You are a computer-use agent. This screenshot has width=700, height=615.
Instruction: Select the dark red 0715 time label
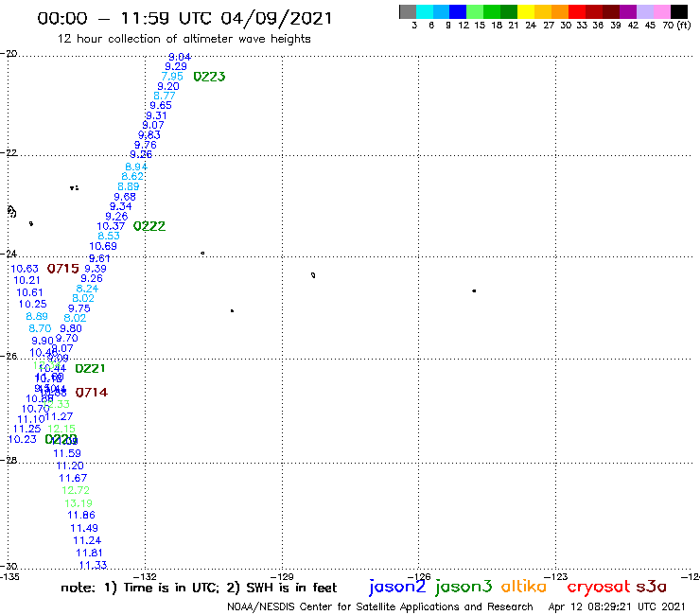pyautogui.click(x=63, y=269)
